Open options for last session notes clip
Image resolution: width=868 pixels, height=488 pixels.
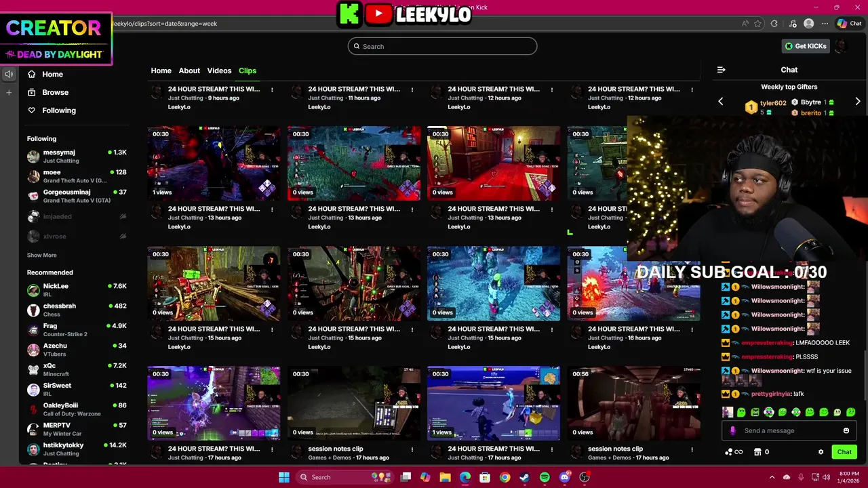[692, 449]
